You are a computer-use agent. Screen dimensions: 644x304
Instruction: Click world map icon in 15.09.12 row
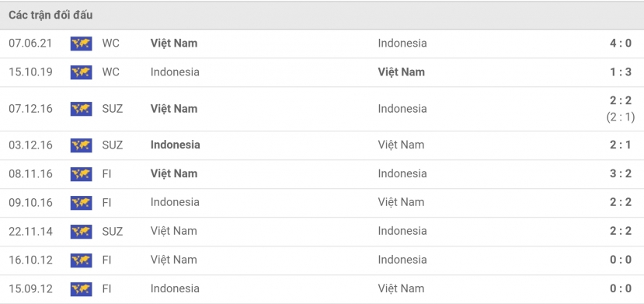click(81, 288)
